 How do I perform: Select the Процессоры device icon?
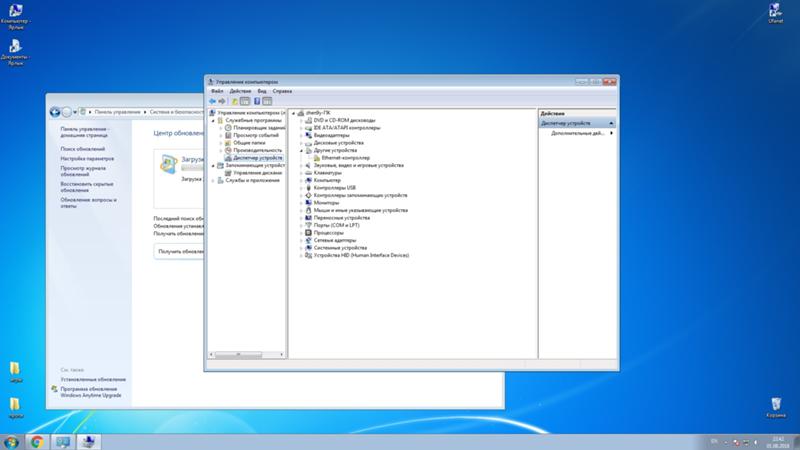click(308, 233)
